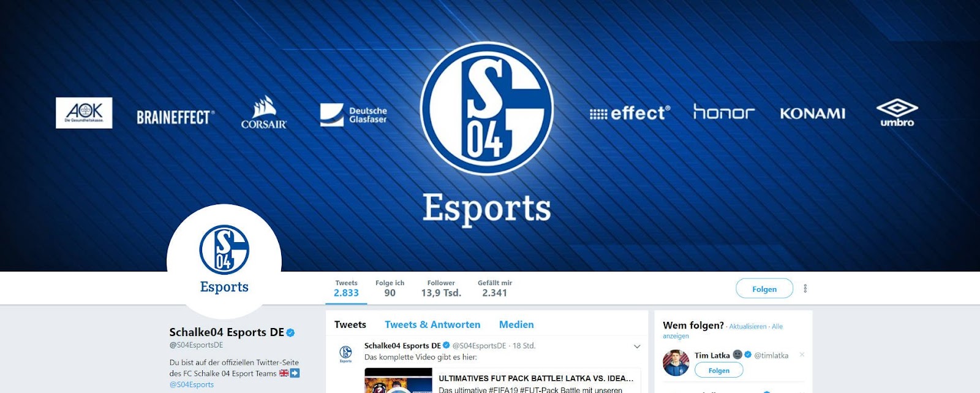Open the three-dot more options menu
Image resolution: width=980 pixels, height=393 pixels.
tap(805, 288)
